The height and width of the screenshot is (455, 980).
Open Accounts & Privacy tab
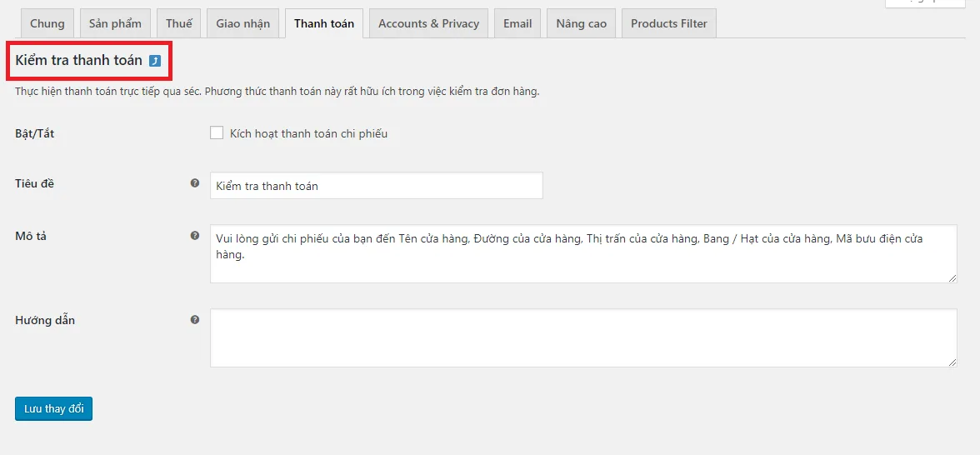pos(428,23)
